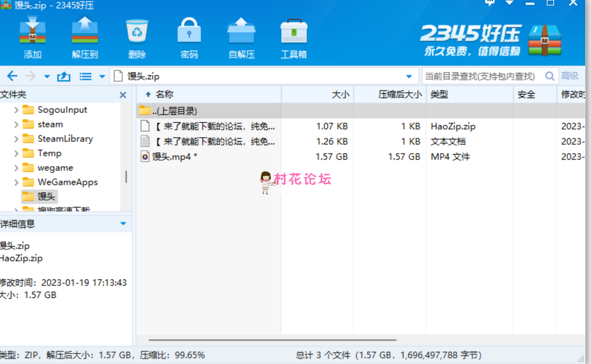Select the steam folder in tree
591x364 pixels.
point(50,124)
